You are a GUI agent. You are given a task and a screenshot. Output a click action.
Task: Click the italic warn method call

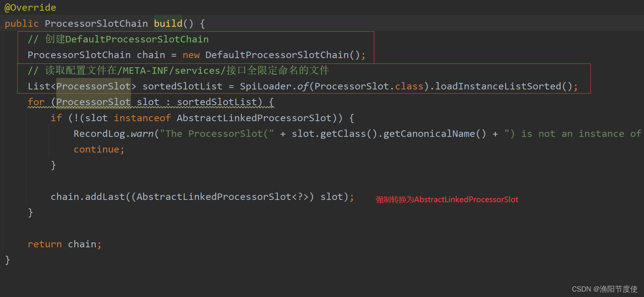click(x=142, y=134)
